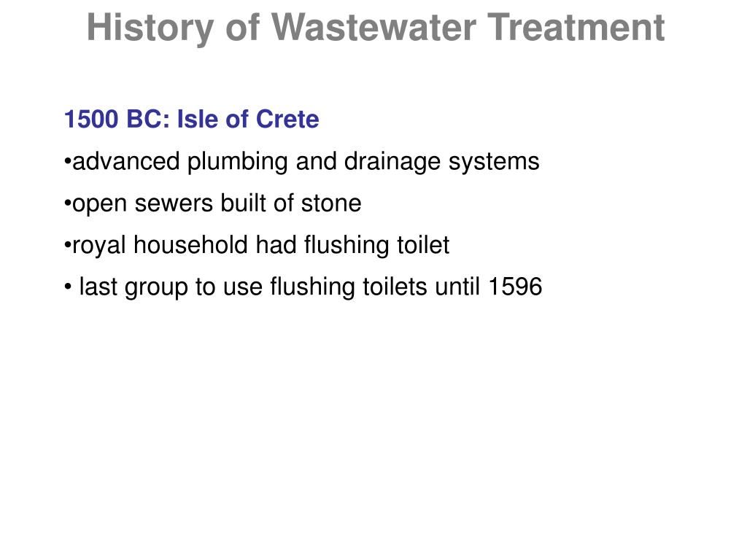Click the bullet about advanced plumbing and drainage

[301, 162]
